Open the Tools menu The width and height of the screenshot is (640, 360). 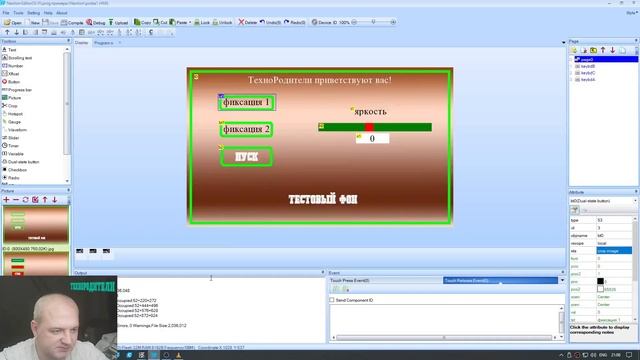coord(18,13)
